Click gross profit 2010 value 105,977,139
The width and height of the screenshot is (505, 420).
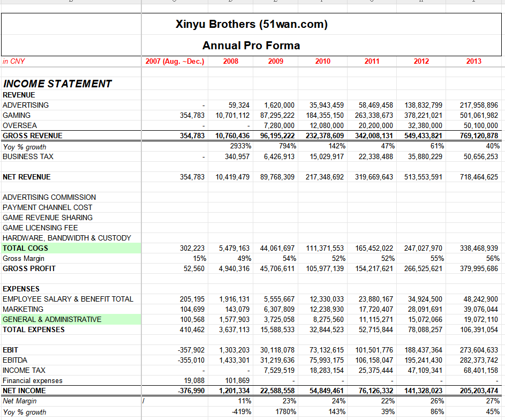[x=325, y=268]
